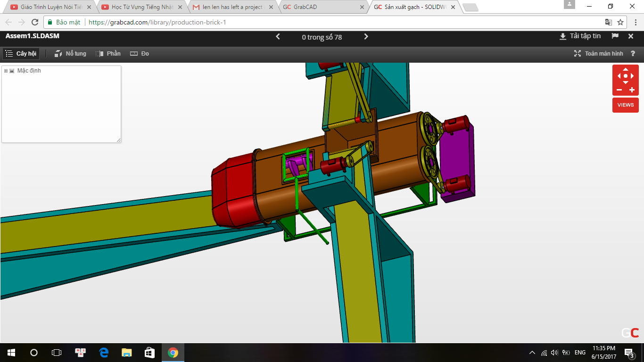Viewport: 644px width, 362px height.
Task: Toggle the Cây hội assembly tree panel
Action: (21, 54)
